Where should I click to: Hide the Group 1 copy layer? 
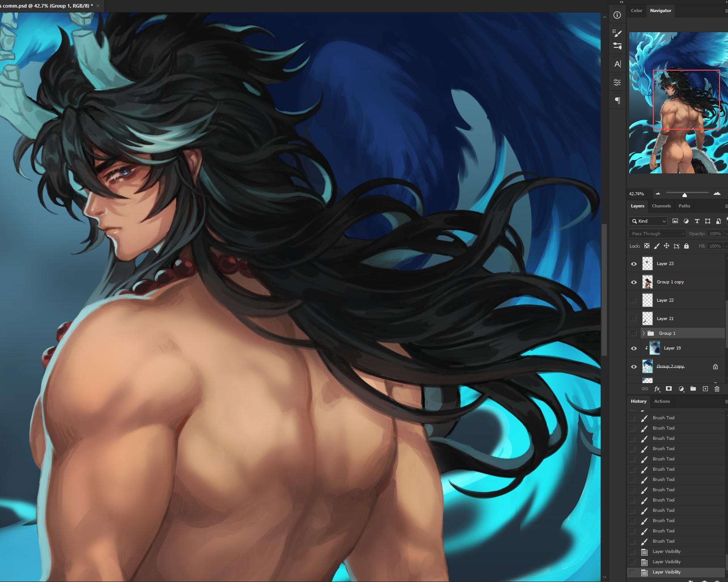634,282
